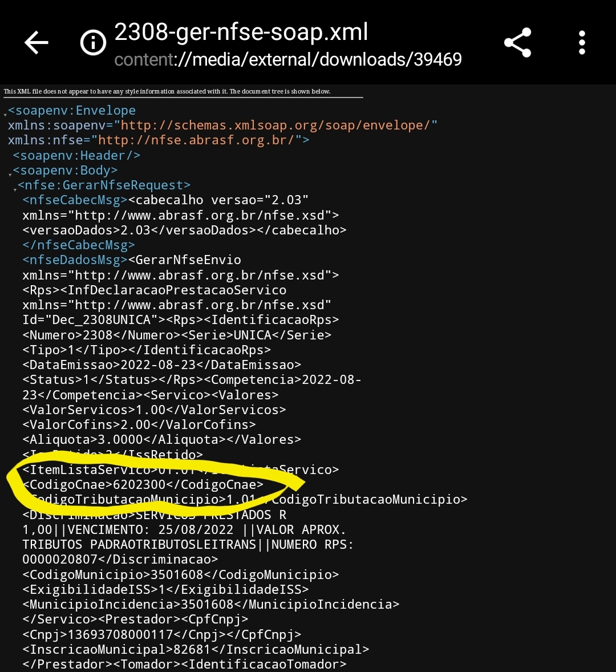Tap the Cnpj 13693708000117 line
Image resolution: width=616 pixels, height=672 pixels.
162,634
